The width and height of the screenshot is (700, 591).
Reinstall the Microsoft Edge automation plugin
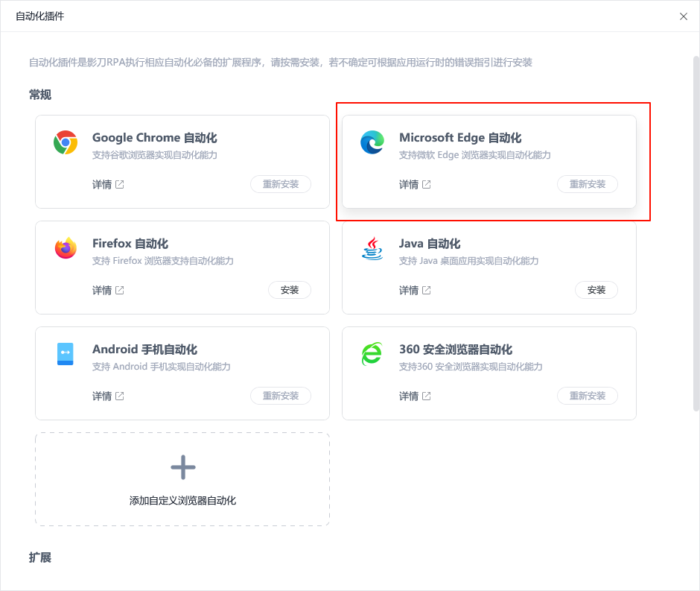(587, 184)
